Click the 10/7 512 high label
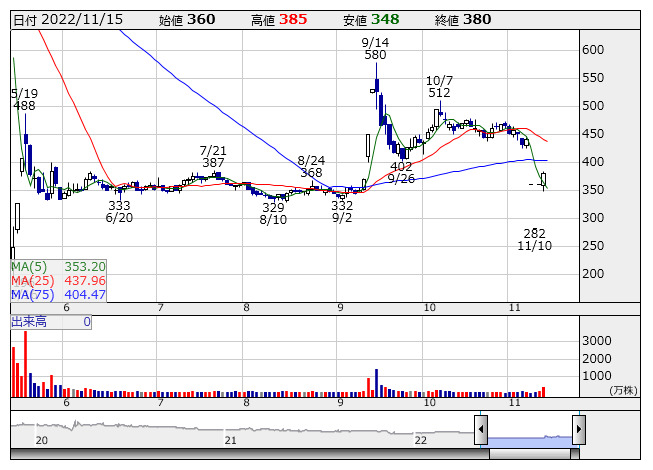The width and height of the screenshot is (653, 470). (x=439, y=87)
